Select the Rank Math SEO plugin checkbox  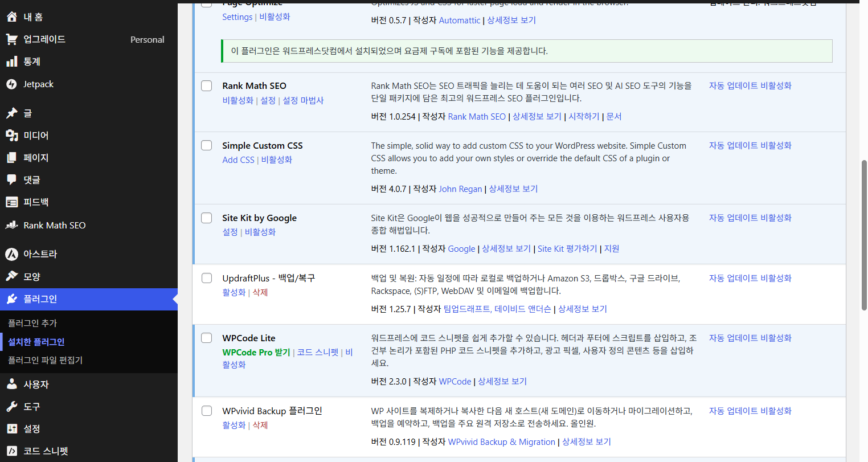(207, 85)
